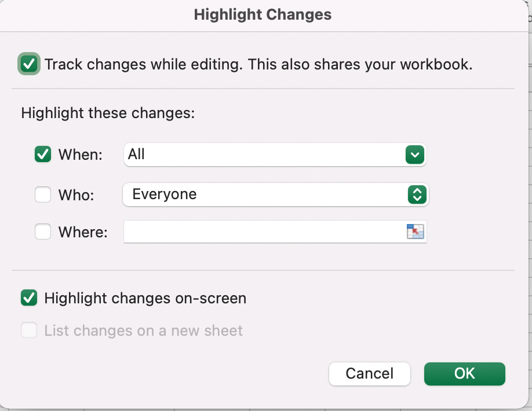
Task: Disable the When checkbox
Action: coord(43,155)
